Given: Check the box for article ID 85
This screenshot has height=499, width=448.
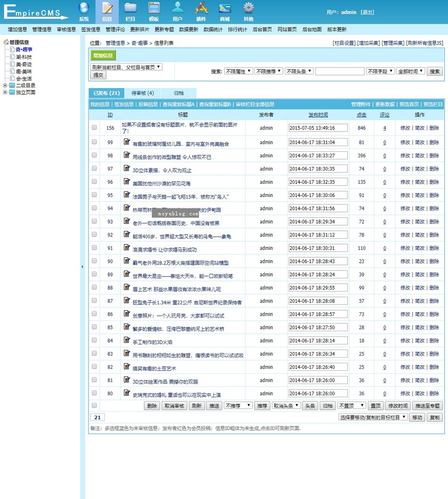Looking at the screenshot, I should pos(94,327).
